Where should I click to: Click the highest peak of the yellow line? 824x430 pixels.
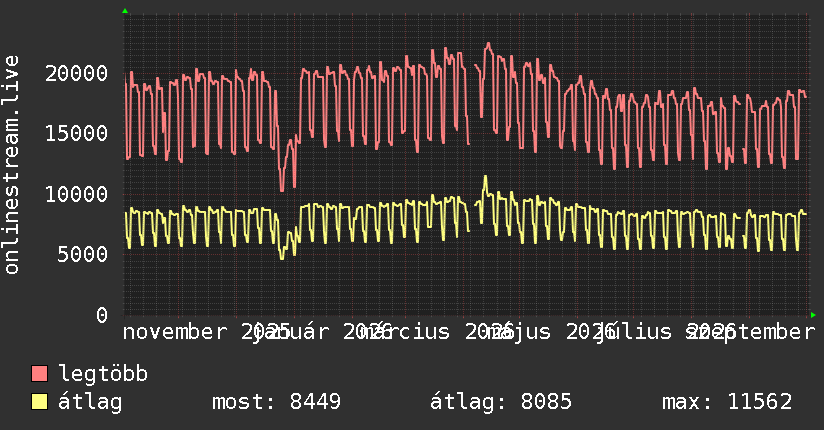coord(485,177)
